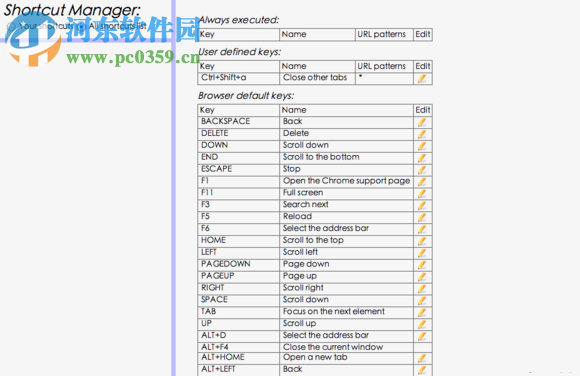This screenshot has height=376, width=580.
Task: Edit the END key shortcut
Action: point(422,158)
